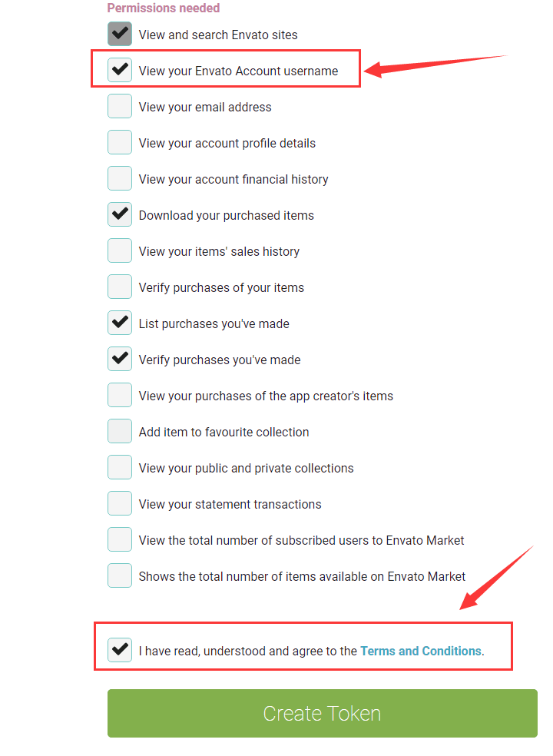Check "View your account financial history"
The width and height of the screenshot is (553, 756).
[120, 178]
